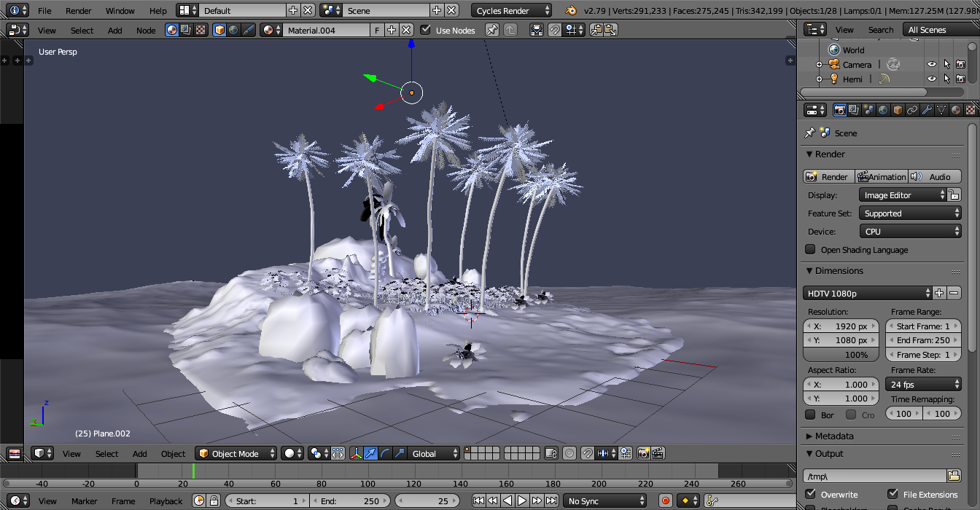Click the Audio button in Render panel
980x510 pixels.
pyautogui.click(x=934, y=177)
